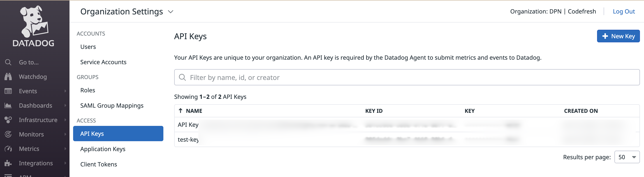Image resolution: width=644 pixels, height=177 pixels.
Task: Click the Events list icon
Action: click(x=8, y=91)
